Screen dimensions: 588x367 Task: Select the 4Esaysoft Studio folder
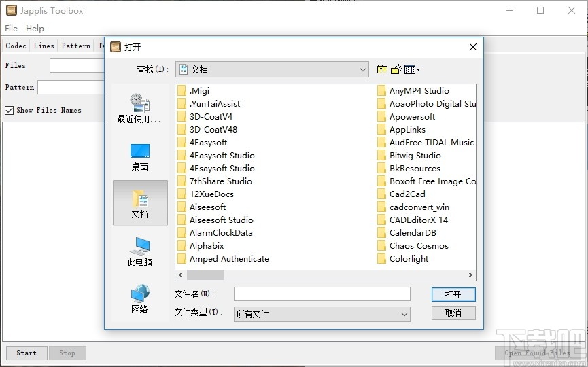[x=216, y=169]
